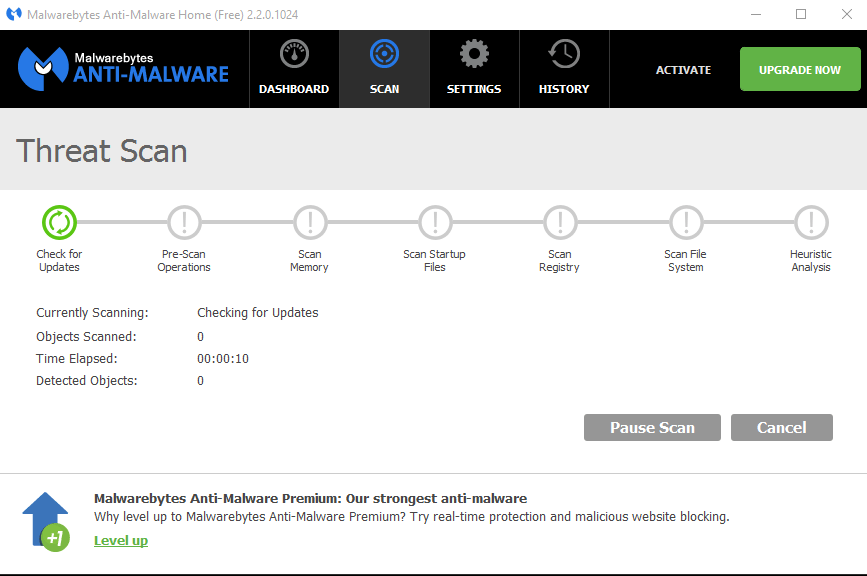Open the Level up link

(120, 540)
